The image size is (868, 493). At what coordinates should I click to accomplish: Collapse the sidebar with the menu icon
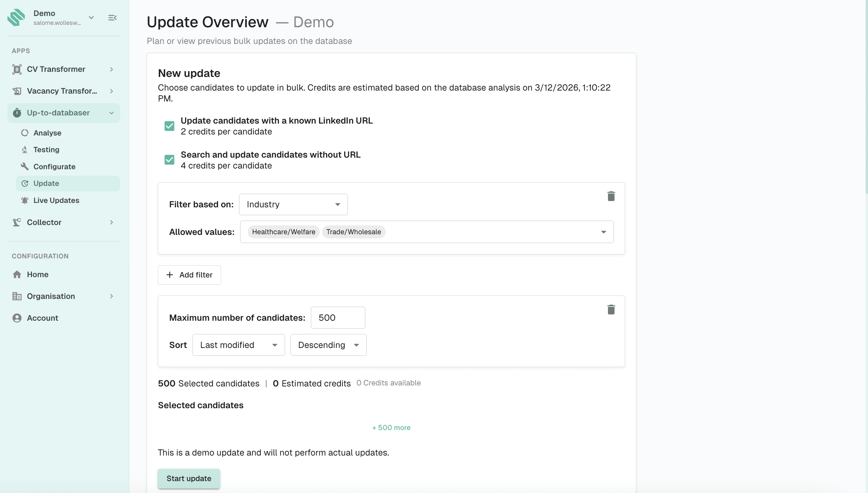pyautogui.click(x=113, y=18)
